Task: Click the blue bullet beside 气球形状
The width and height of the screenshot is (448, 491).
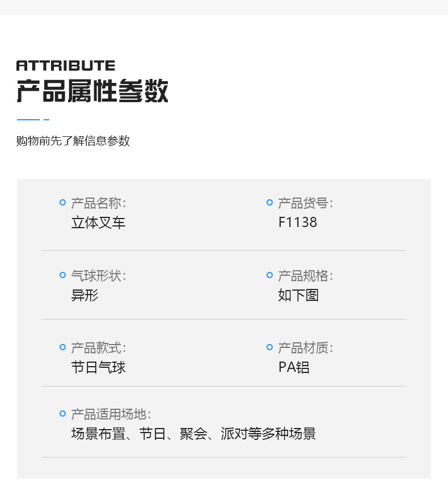Action: tap(63, 275)
